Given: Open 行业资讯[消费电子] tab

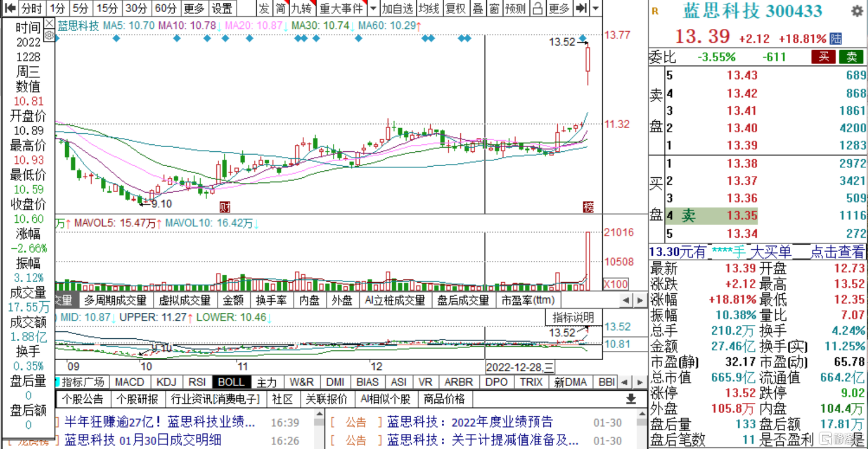Looking at the screenshot, I should tap(215, 399).
